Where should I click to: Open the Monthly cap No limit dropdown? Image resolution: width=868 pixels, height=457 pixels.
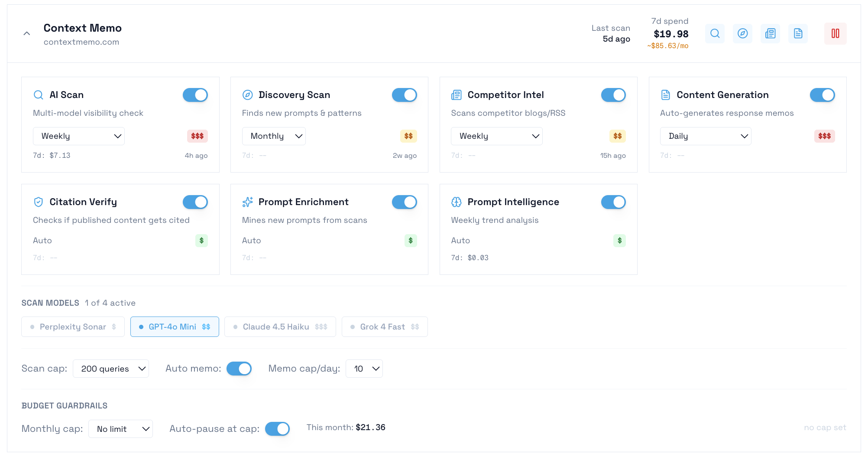click(120, 428)
